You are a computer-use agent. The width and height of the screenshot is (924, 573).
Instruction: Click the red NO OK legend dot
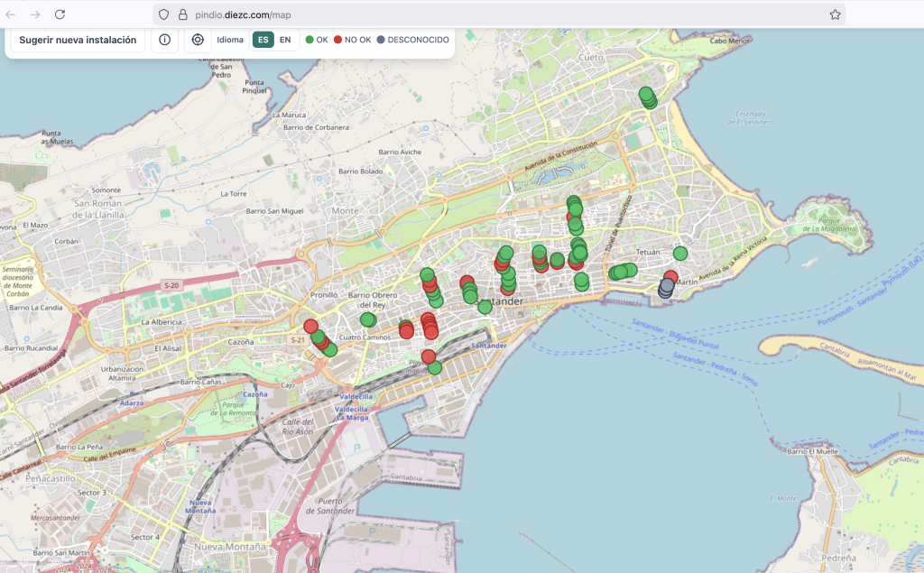(x=337, y=40)
